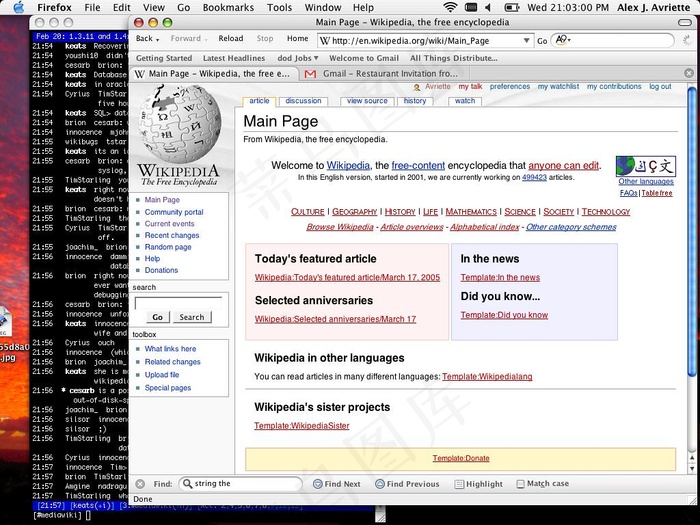Close the current tab with the tab bar X
700x525 pixels.
click(x=689, y=74)
